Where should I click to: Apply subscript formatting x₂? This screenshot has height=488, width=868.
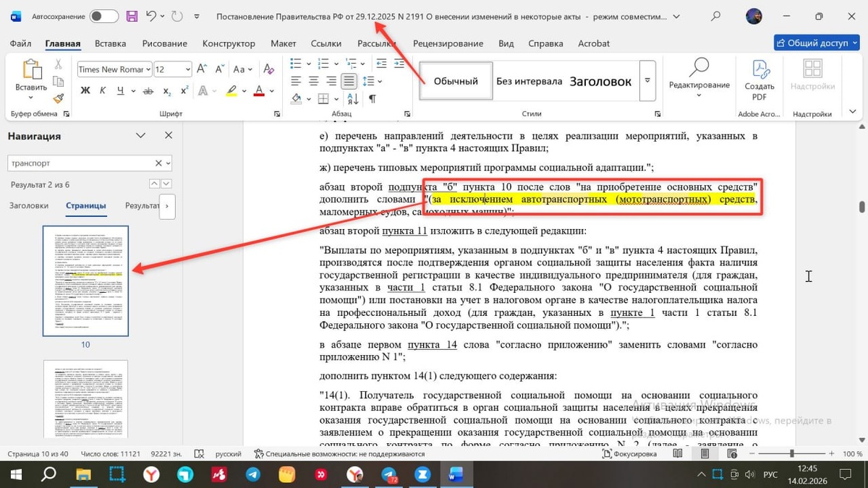tap(167, 92)
